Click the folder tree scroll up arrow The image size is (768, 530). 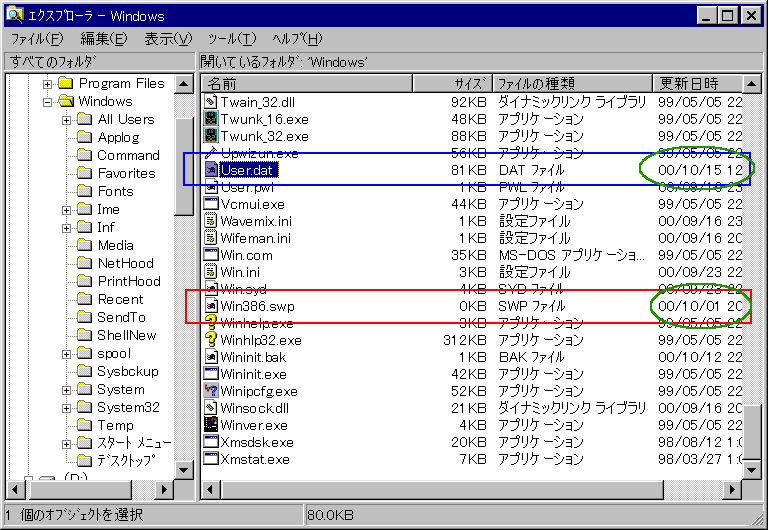[184, 83]
